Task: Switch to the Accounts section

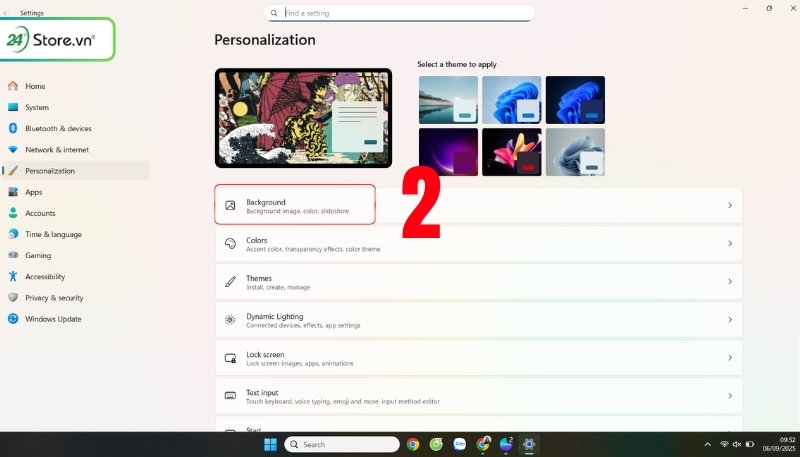Action: 40,213
